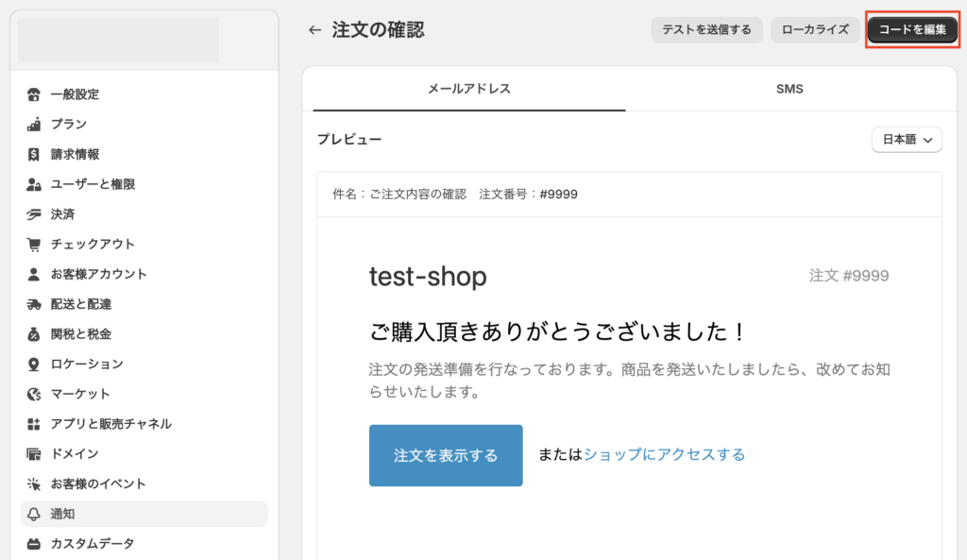
Task: Open the ドメイン icon
Action: point(34,454)
